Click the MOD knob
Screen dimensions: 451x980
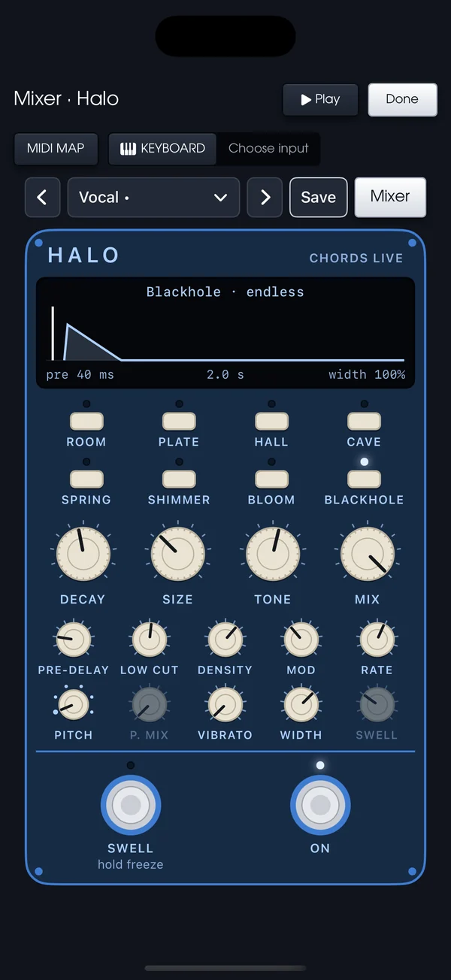(x=301, y=640)
